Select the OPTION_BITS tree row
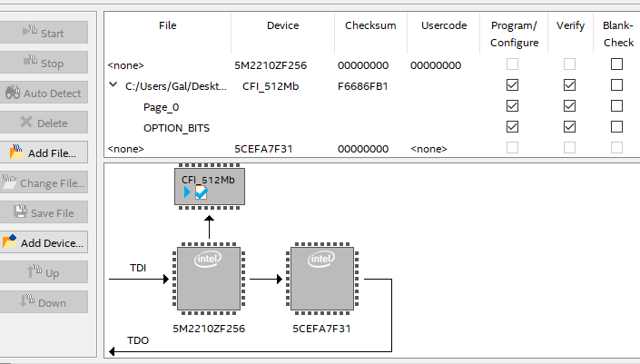 tap(176, 128)
